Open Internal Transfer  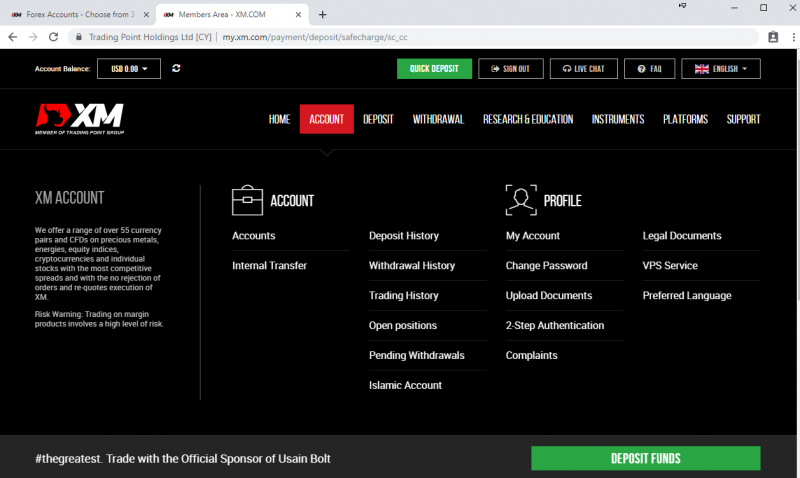pyautogui.click(x=269, y=265)
